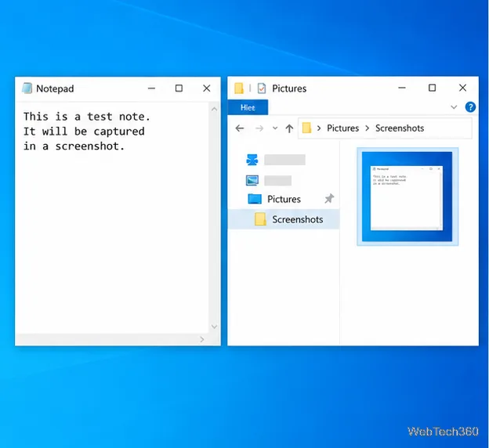Viewport: 489px width, 448px height.
Task: Select Pictures in the address bar path
Action: [342, 128]
